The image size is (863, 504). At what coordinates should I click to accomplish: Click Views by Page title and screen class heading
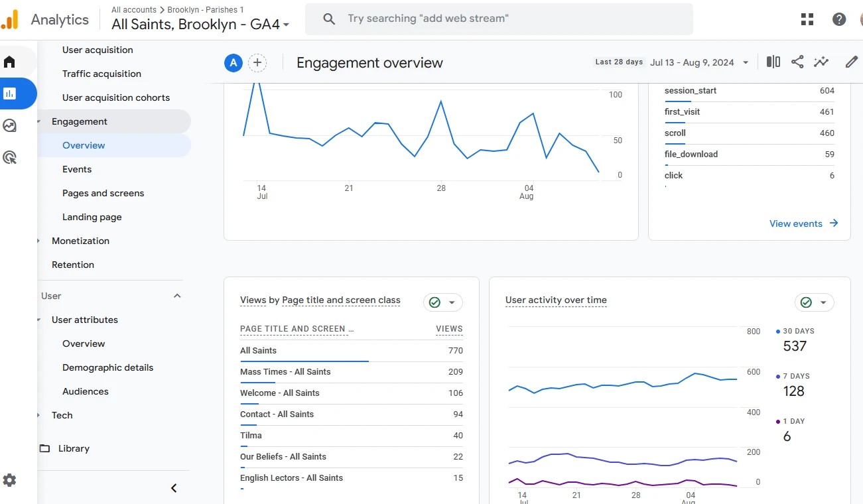pyautogui.click(x=320, y=300)
